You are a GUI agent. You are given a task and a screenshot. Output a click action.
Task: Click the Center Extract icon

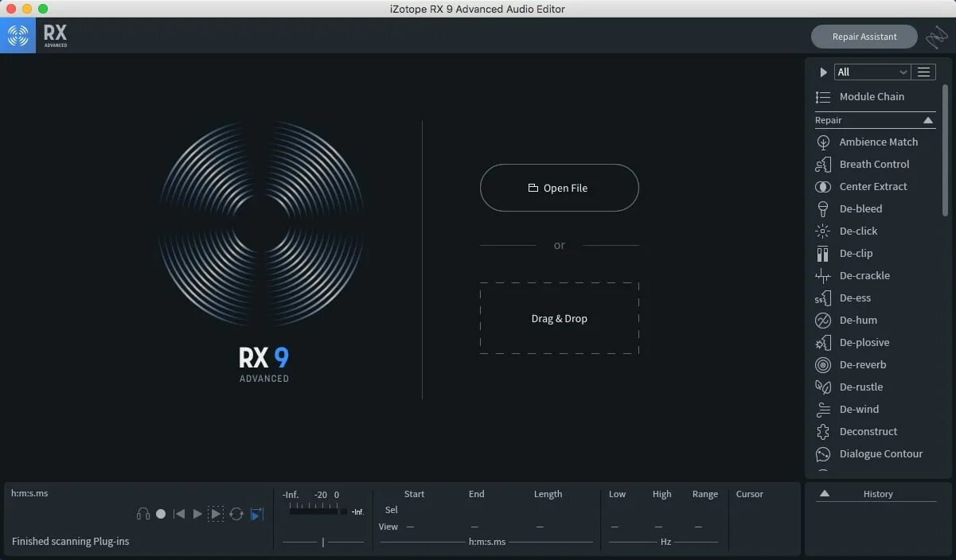(823, 187)
